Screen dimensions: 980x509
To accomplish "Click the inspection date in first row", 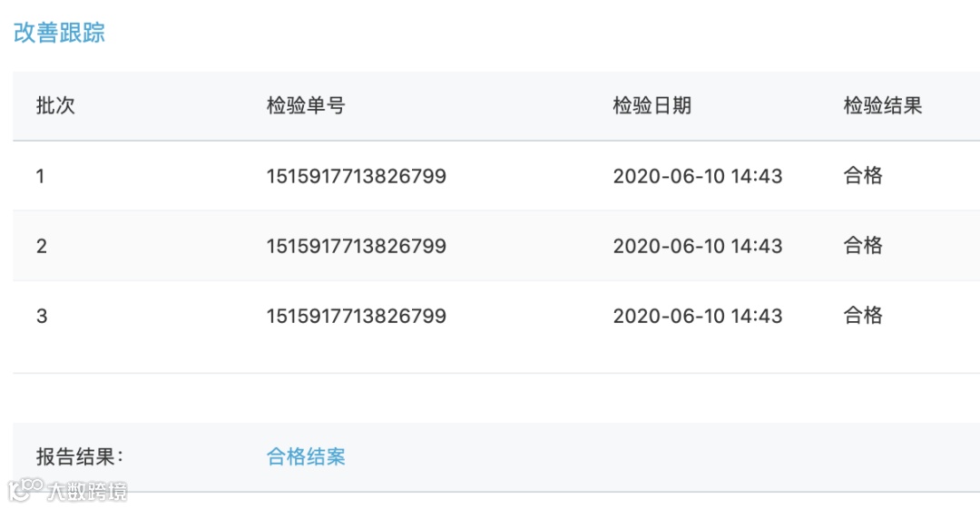I will pos(698,176).
